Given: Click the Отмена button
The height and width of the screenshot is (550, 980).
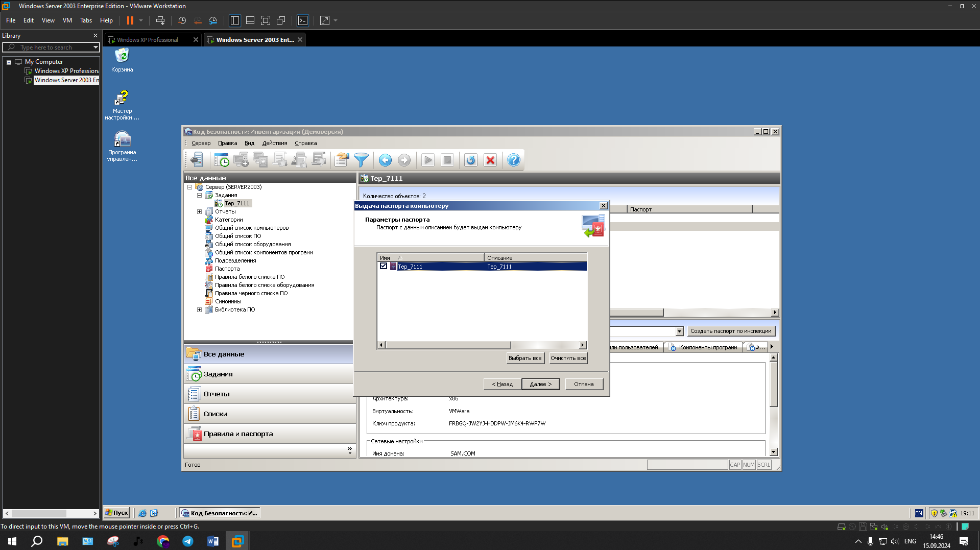Looking at the screenshot, I should coord(584,384).
